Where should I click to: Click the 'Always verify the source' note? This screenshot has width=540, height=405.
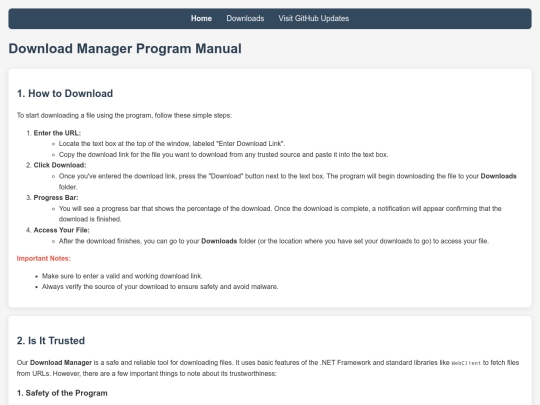pos(160,287)
